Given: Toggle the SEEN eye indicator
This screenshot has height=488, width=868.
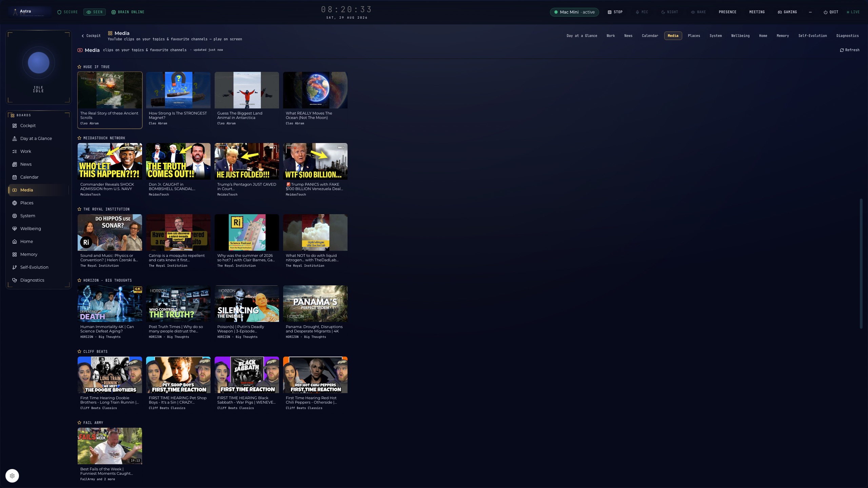Looking at the screenshot, I should click(95, 12).
